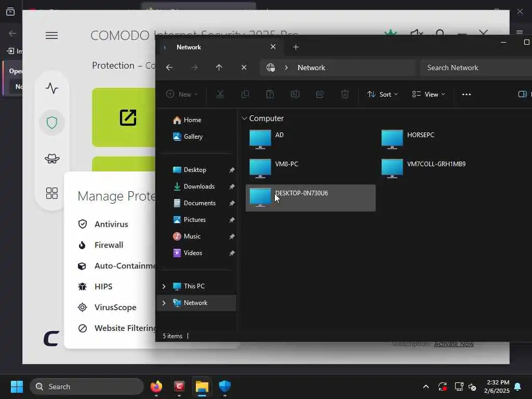This screenshot has height=399, width=532.
Task: Open Comodo grid sidebar icon
Action: point(52,193)
